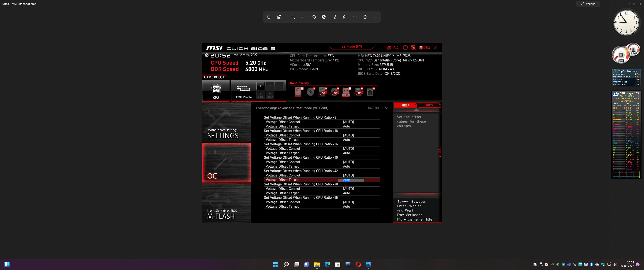Delete the photo with trash icon
This screenshot has width=644, height=270.
click(344, 17)
